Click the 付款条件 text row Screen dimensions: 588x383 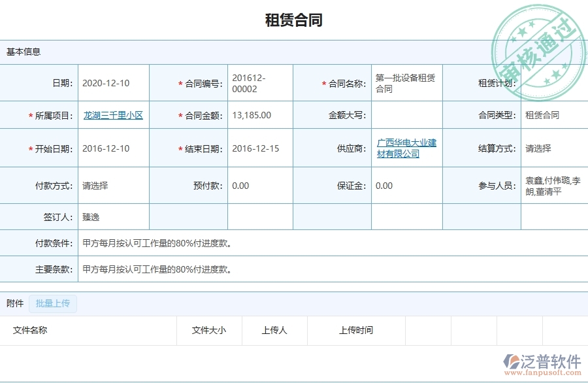[157, 243]
